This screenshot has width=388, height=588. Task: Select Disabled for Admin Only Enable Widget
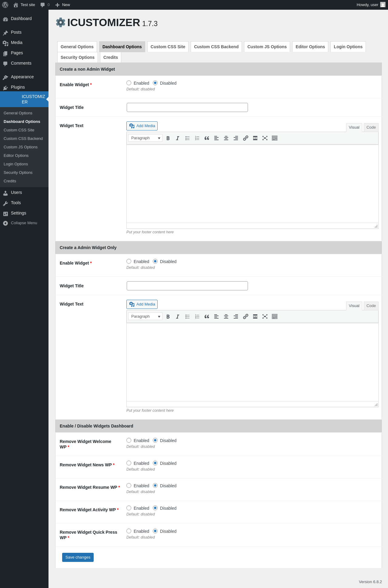coord(155,261)
